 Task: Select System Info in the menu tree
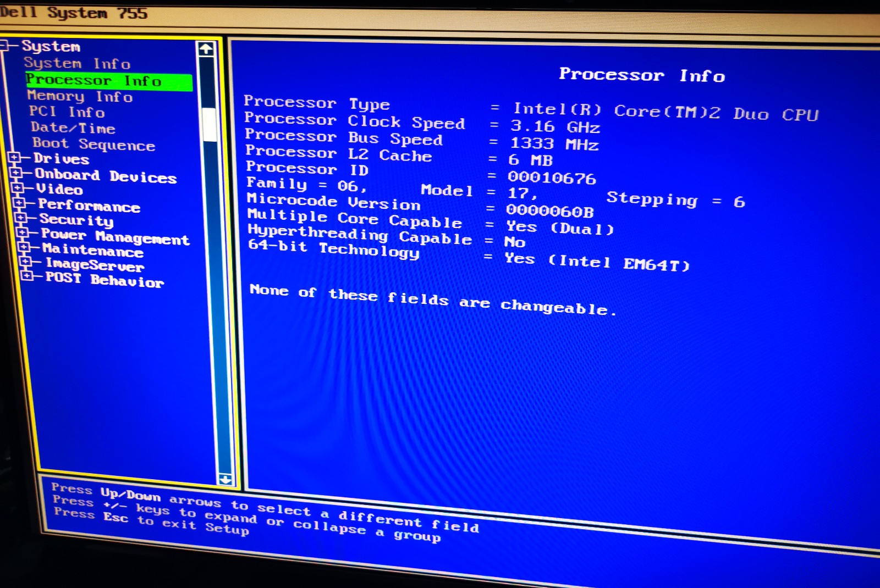77,63
